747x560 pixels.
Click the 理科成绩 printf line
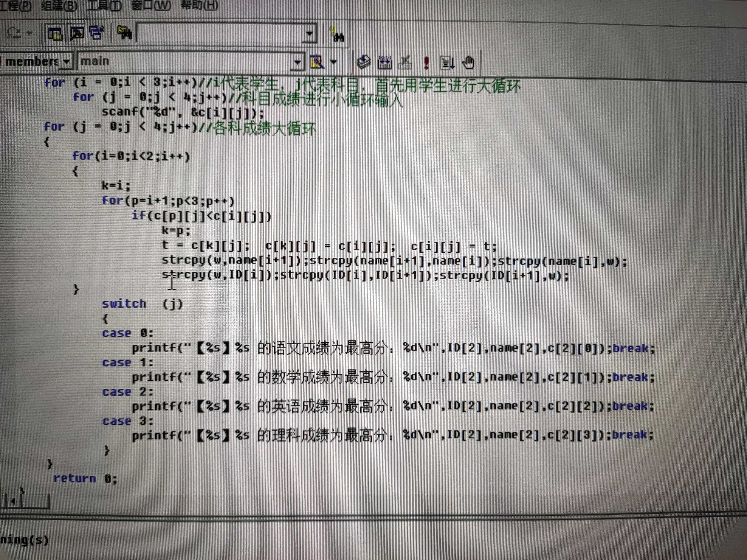393,435
